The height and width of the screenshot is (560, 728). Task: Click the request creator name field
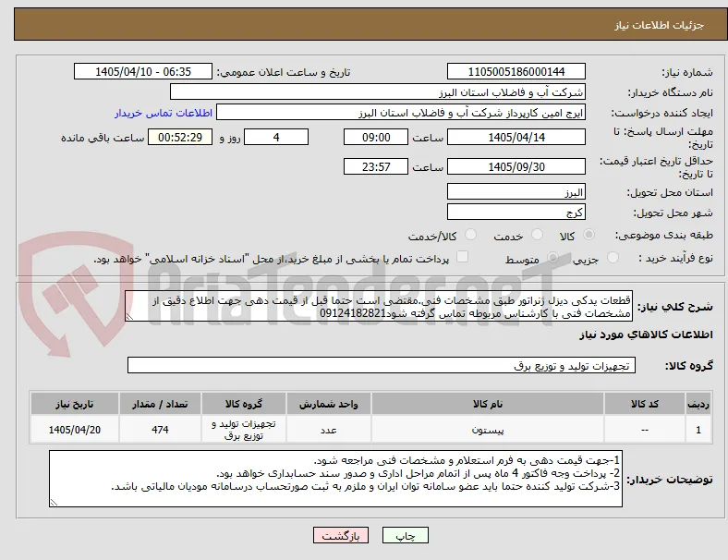(x=401, y=113)
